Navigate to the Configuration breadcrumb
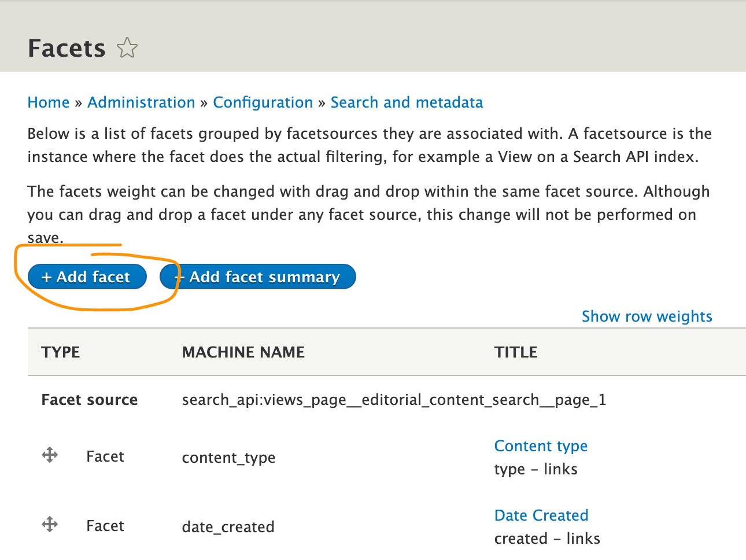 click(263, 102)
